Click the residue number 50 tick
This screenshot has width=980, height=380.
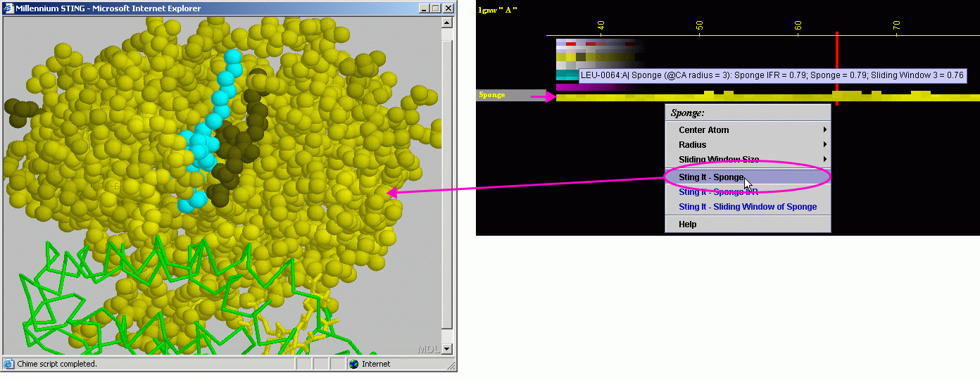(699, 25)
